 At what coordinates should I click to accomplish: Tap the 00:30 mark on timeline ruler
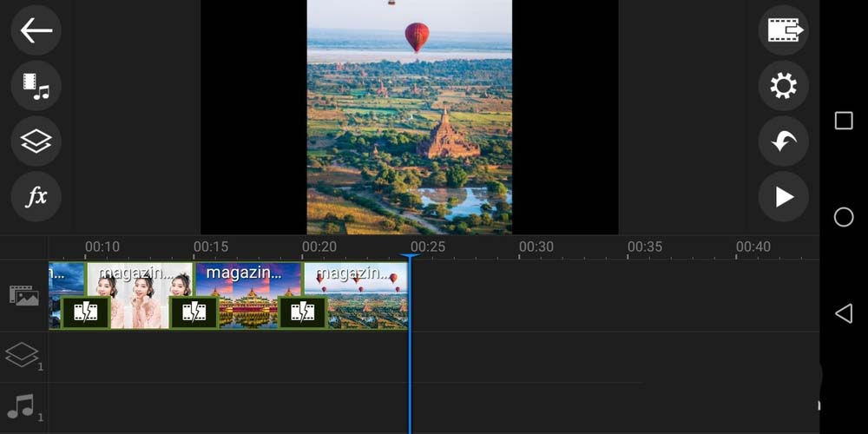536,247
